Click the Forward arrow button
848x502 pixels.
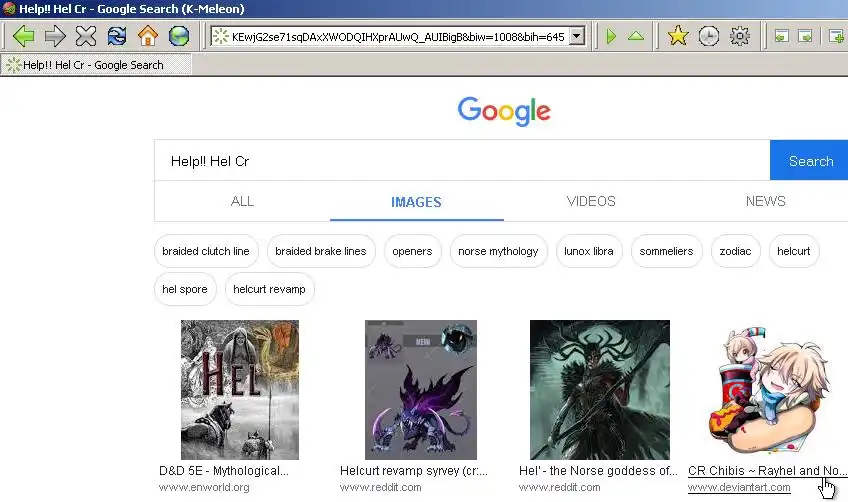coord(55,36)
